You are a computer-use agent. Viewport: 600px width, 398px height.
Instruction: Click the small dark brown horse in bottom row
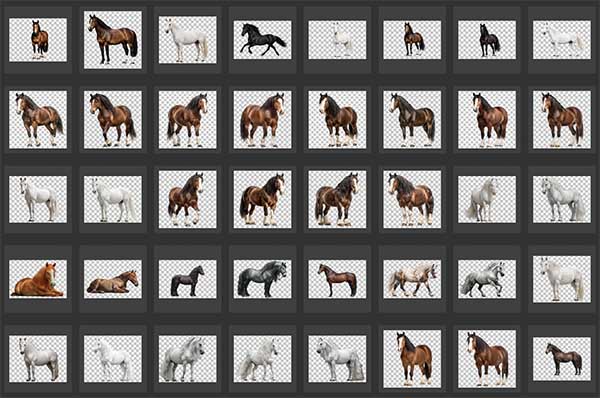(x=562, y=359)
